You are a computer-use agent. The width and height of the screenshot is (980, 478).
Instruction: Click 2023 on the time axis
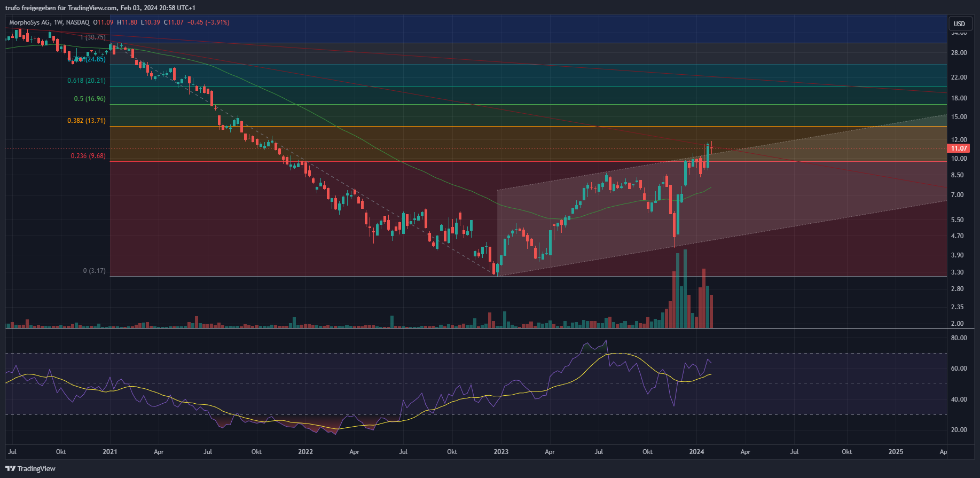click(x=500, y=452)
